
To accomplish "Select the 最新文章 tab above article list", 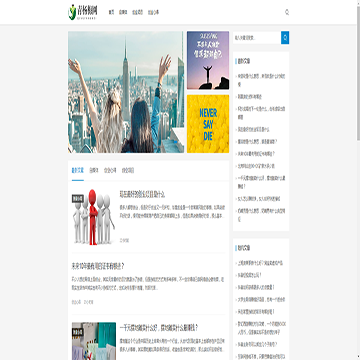I will (78, 170).
